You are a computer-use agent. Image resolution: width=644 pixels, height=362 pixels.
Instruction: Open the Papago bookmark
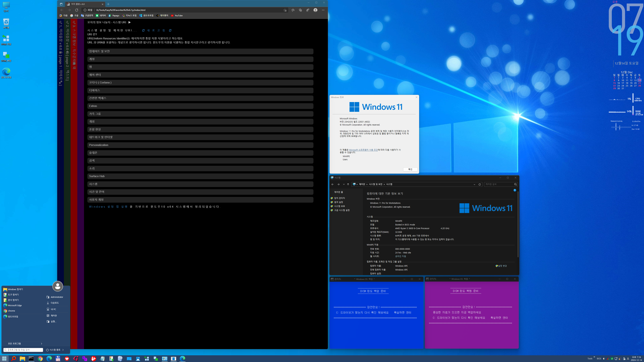(x=114, y=15)
